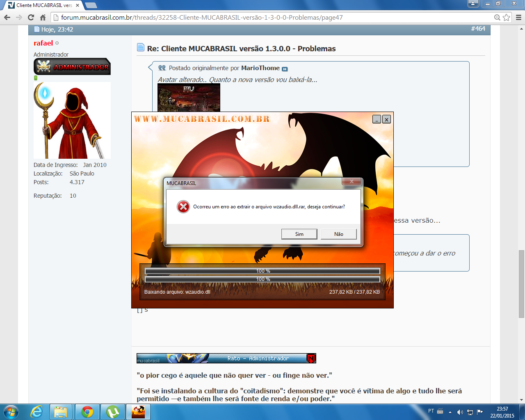Open post number #464 link
Screen dimensions: 525x420
click(x=478, y=29)
